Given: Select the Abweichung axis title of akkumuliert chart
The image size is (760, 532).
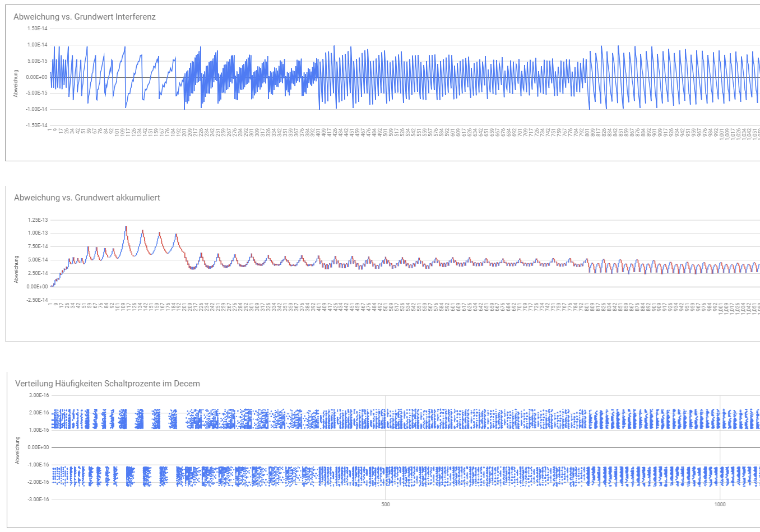Looking at the screenshot, I should tap(16, 269).
